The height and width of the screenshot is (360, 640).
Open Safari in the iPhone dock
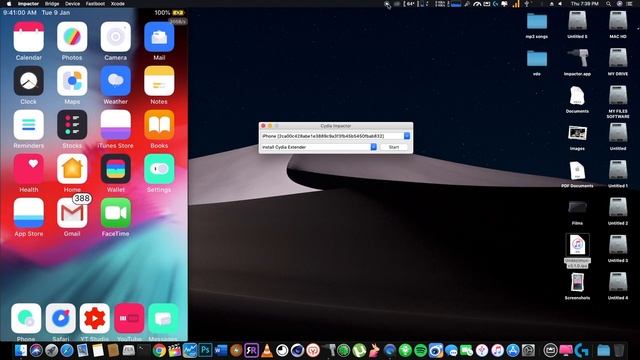click(x=60, y=318)
